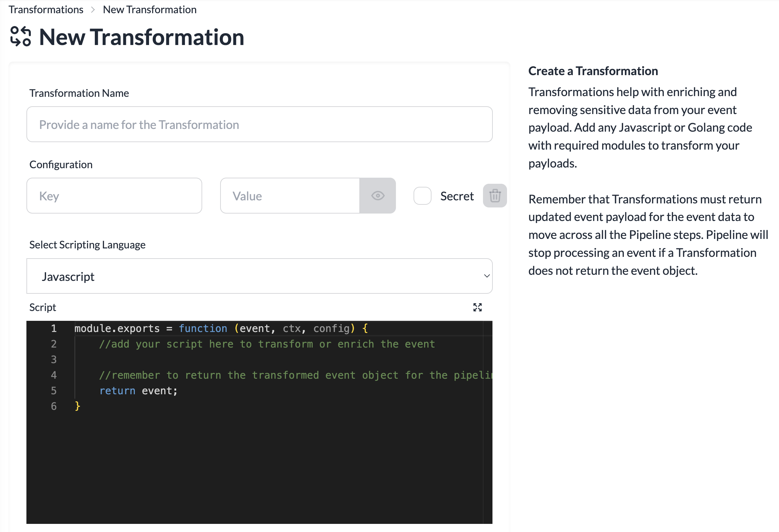Click the configuration Key input field
Screen dimensions: 779x532
[x=114, y=196]
